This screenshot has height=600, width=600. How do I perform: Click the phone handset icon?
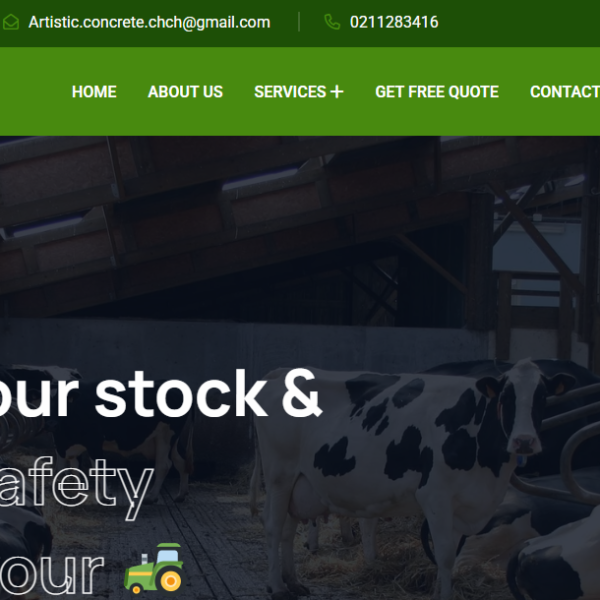(x=332, y=22)
